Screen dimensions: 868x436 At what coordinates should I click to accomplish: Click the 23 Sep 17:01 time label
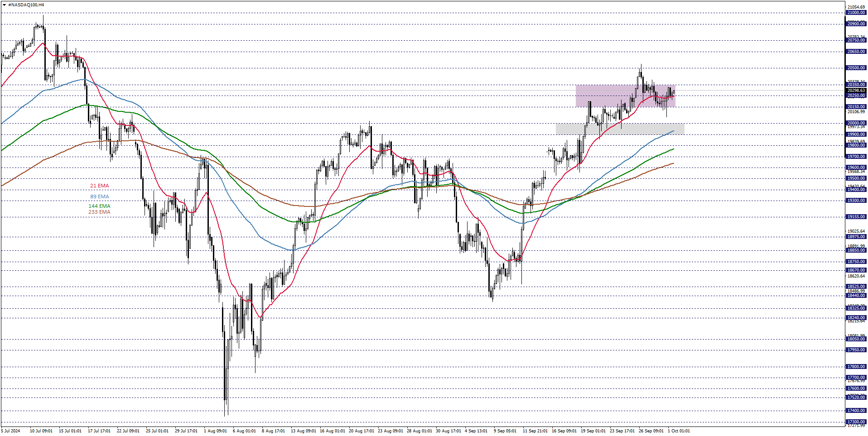pyautogui.click(x=622, y=431)
